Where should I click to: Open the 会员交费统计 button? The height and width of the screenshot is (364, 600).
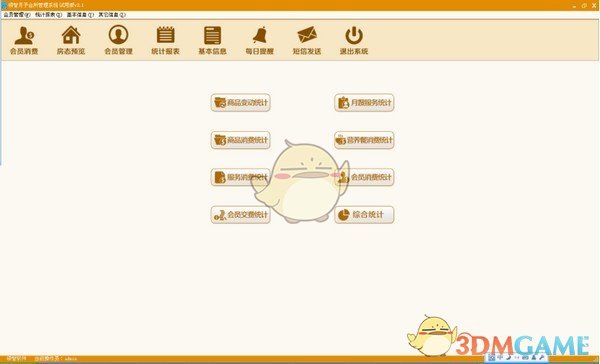pyautogui.click(x=241, y=215)
